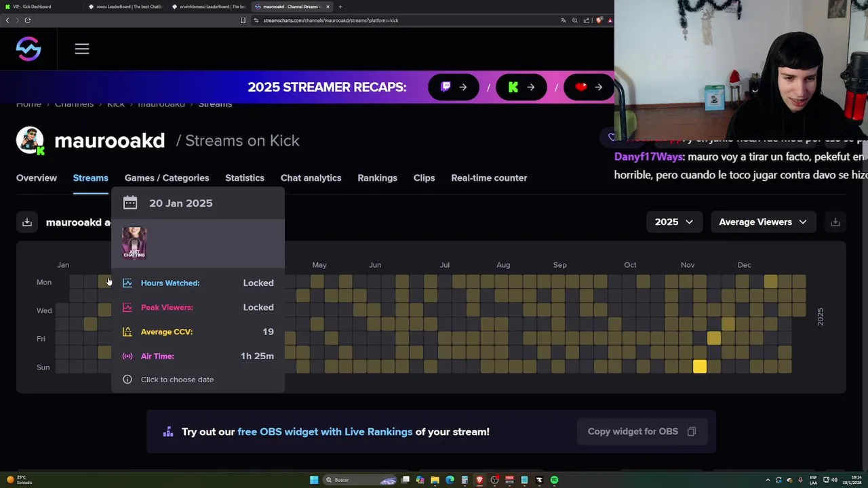
Task: Click the taskbar Buscar search box
Action: pos(359,480)
